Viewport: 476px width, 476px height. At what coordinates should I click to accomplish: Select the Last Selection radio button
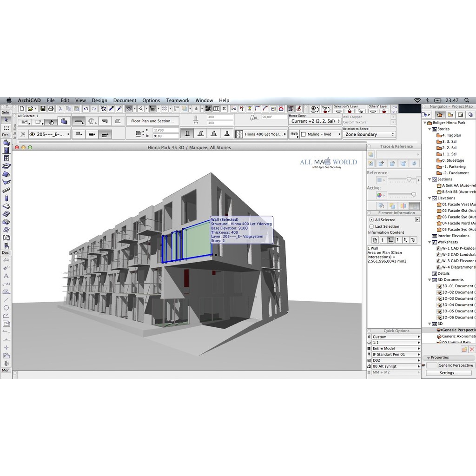(371, 226)
